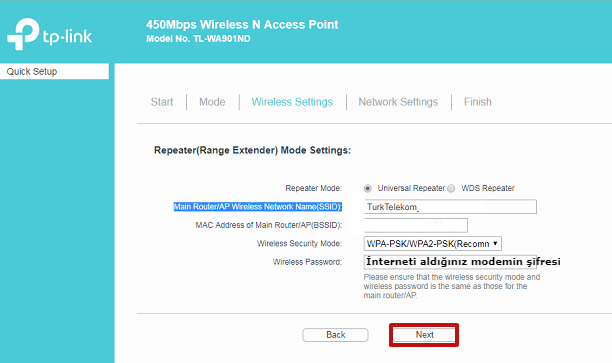This screenshot has width=612, height=363.
Task: Click the 450Mbps Wireless N Access Point title
Action: tap(242, 25)
